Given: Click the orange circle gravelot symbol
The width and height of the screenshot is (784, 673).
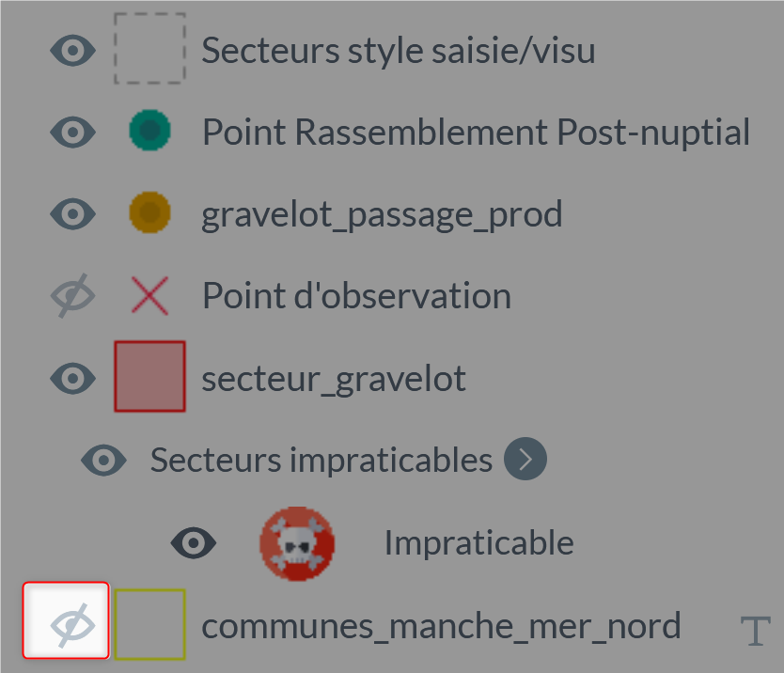Looking at the screenshot, I should [x=150, y=212].
